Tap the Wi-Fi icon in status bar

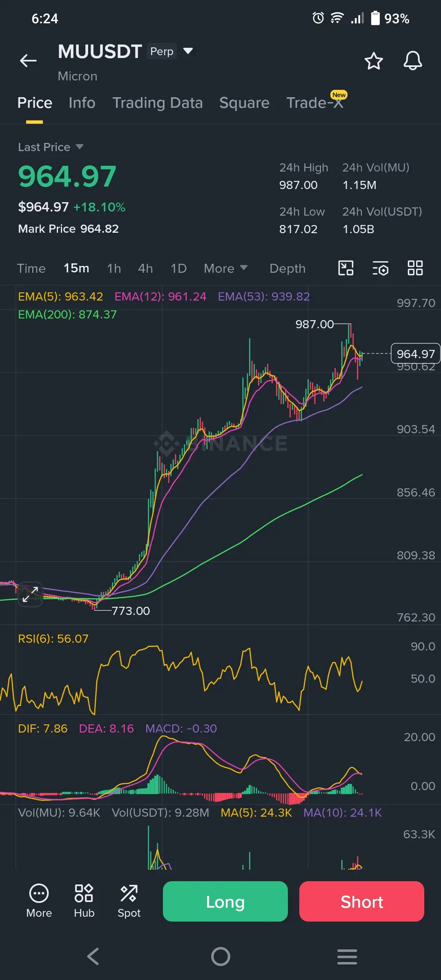(337, 18)
